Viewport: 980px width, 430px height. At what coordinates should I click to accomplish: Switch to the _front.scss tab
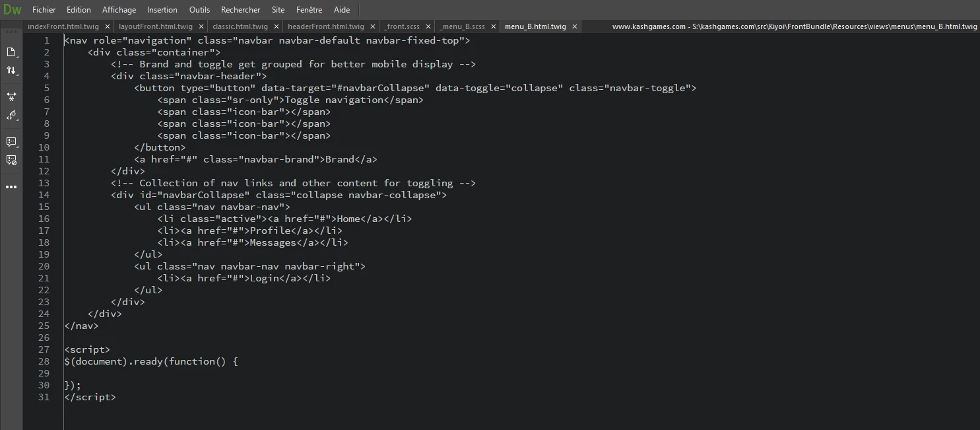pyautogui.click(x=402, y=27)
